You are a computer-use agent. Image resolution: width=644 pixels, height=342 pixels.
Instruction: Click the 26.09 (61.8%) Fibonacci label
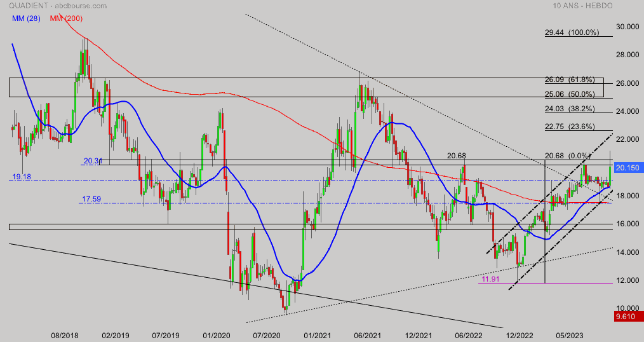click(x=570, y=79)
